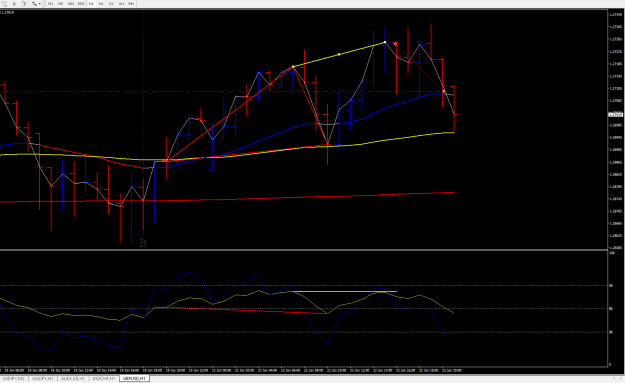
Task: Select the active H1 timeframe button
Action: click(x=91, y=4)
